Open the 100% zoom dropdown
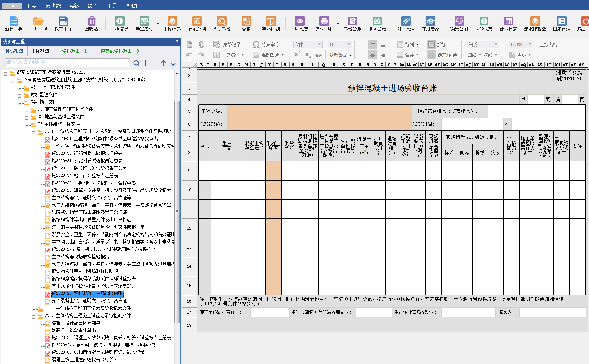 tap(520, 45)
